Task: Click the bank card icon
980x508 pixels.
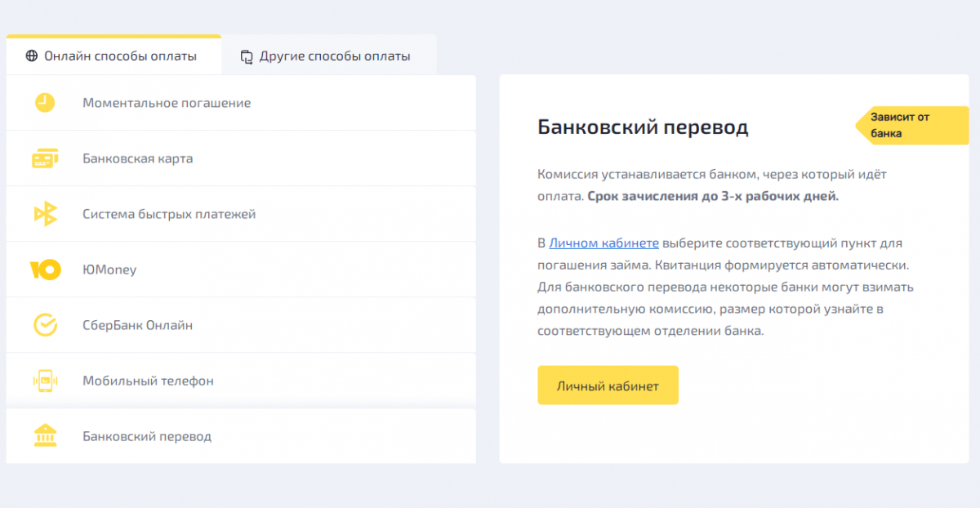Action: (x=45, y=158)
